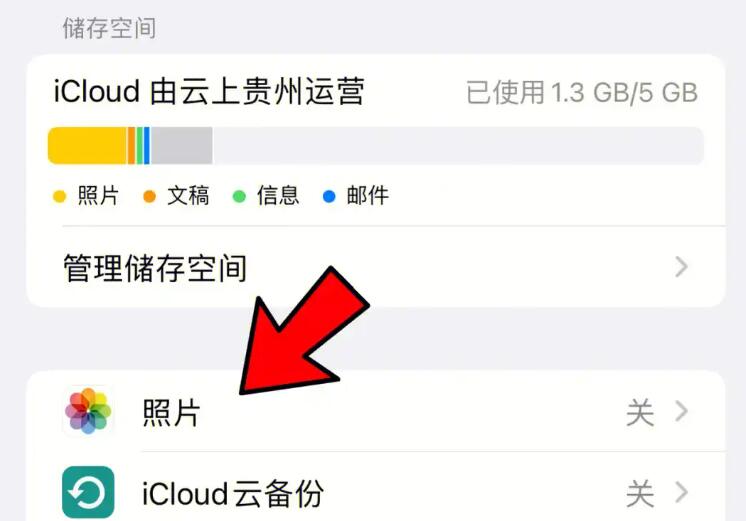746x521 pixels.
Task: Expand chevron next to 管理储存空间
Action: [681, 267]
